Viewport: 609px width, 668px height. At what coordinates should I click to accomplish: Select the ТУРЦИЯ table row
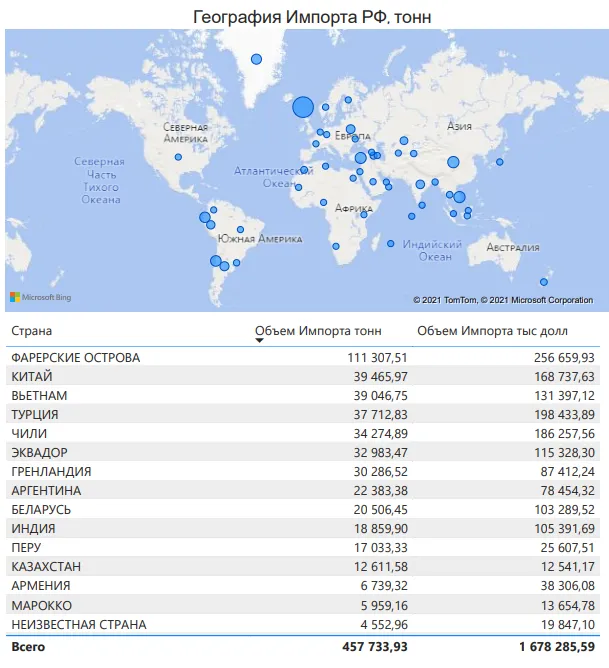point(34,414)
